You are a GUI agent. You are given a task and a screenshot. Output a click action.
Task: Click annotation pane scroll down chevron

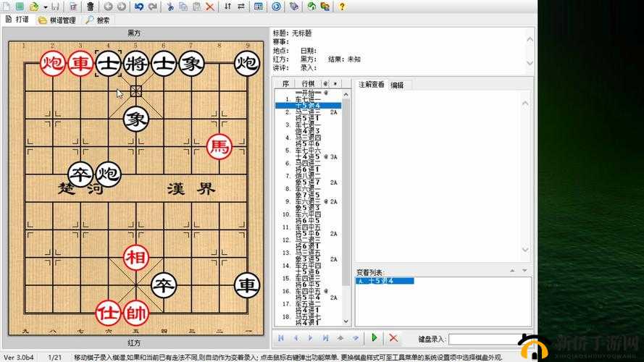pos(525,250)
